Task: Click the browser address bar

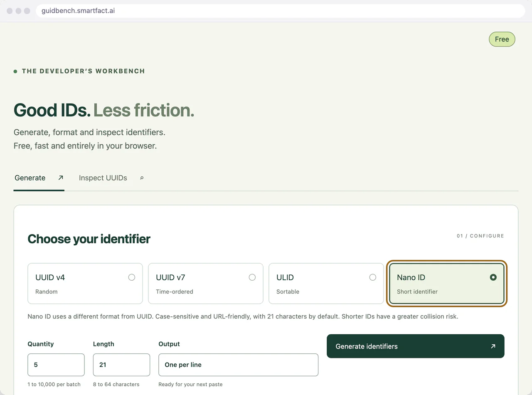Action: coord(281,11)
